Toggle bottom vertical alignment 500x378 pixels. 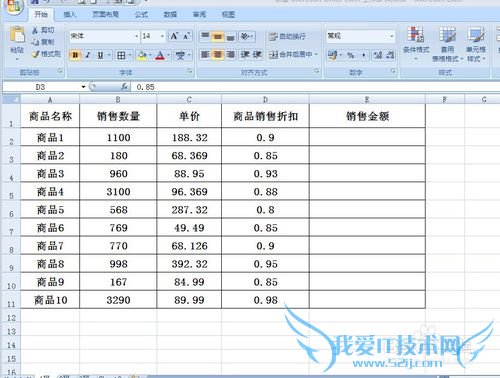coord(230,36)
